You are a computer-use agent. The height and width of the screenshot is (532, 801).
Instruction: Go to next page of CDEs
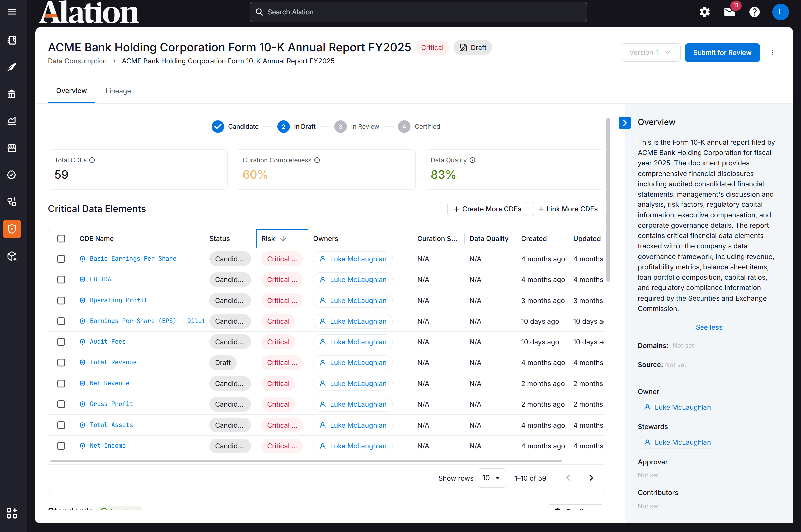591,478
